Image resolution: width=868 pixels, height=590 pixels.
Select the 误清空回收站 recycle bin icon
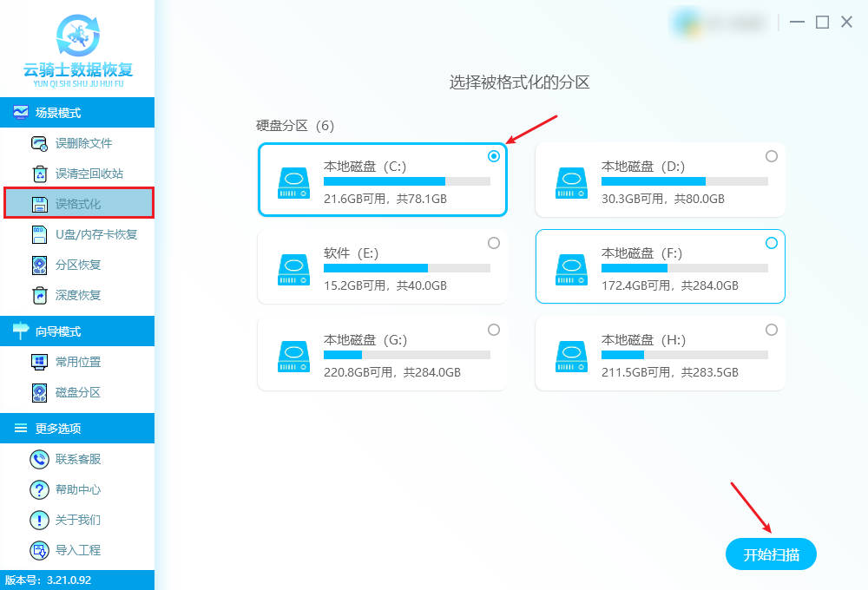[x=39, y=174]
